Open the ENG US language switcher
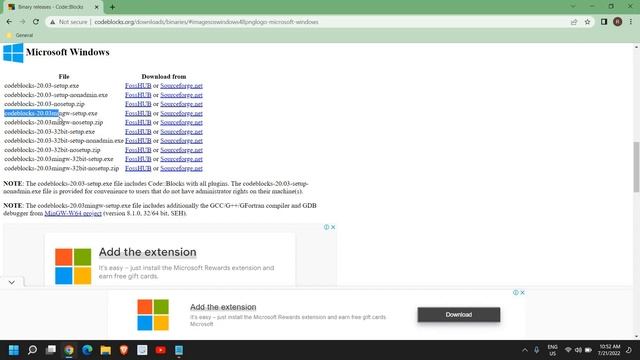The image size is (640, 360). (553, 350)
